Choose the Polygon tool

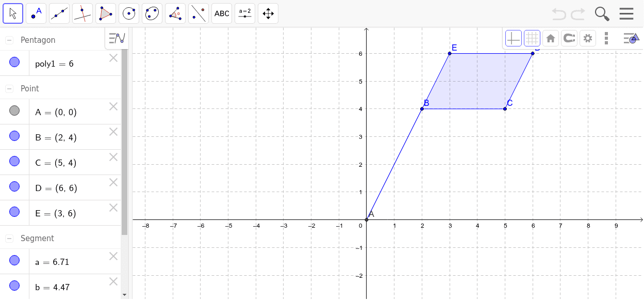pyautogui.click(x=105, y=13)
